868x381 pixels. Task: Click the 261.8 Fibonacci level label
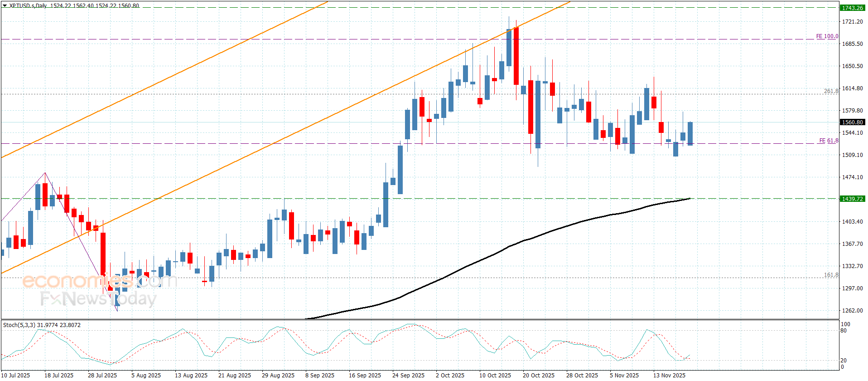pyautogui.click(x=831, y=91)
